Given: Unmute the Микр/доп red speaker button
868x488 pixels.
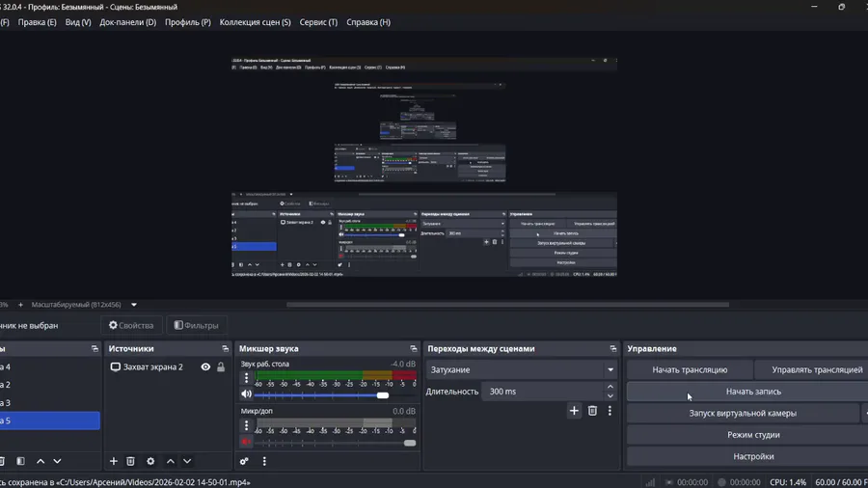Looking at the screenshot, I should [x=246, y=442].
